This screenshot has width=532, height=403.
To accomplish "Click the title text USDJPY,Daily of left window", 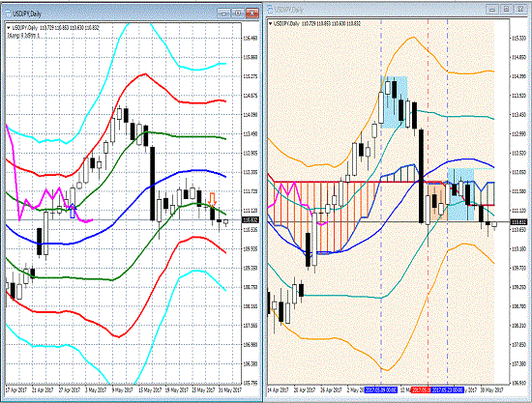I will point(27,14).
